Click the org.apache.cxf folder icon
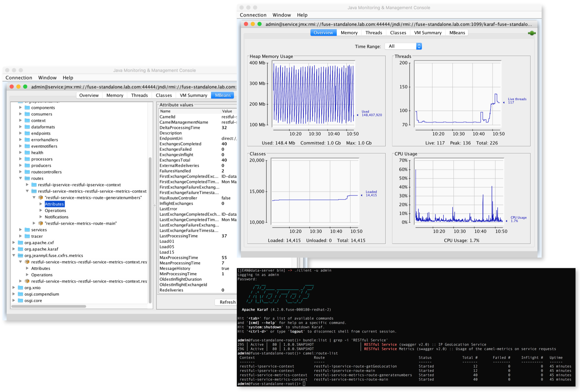This screenshot has height=392, width=580. pos(21,242)
